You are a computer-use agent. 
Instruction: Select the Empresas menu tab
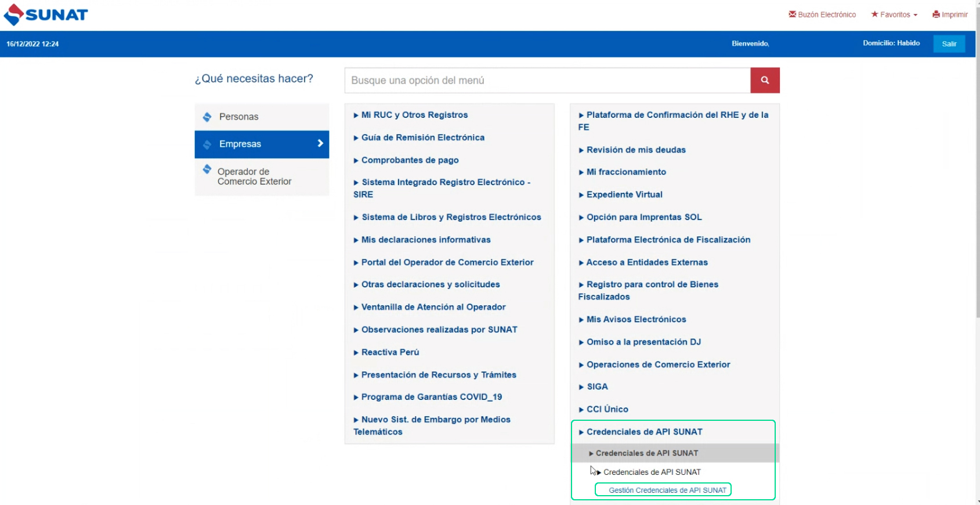240,144
